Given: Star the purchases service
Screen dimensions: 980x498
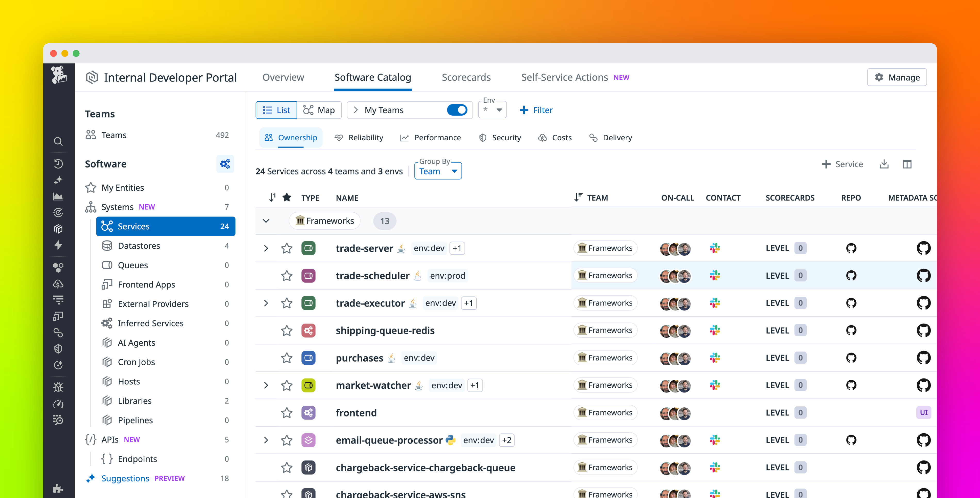Looking at the screenshot, I should click(x=287, y=358).
